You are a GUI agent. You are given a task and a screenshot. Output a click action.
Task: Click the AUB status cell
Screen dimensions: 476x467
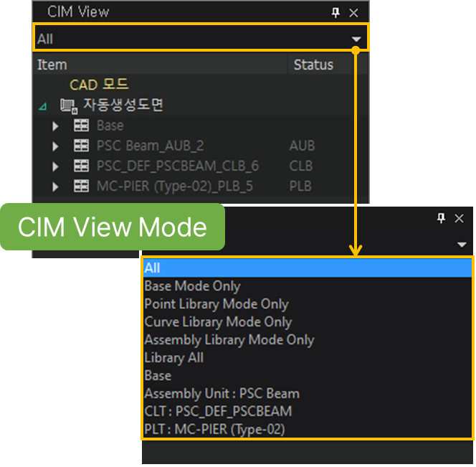tap(302, 146)
